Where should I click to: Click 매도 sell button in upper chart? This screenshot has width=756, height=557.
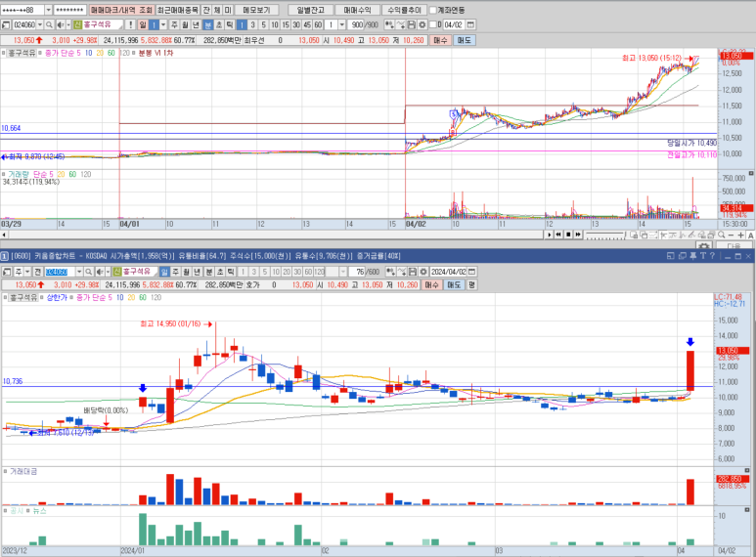pos(464,40)
